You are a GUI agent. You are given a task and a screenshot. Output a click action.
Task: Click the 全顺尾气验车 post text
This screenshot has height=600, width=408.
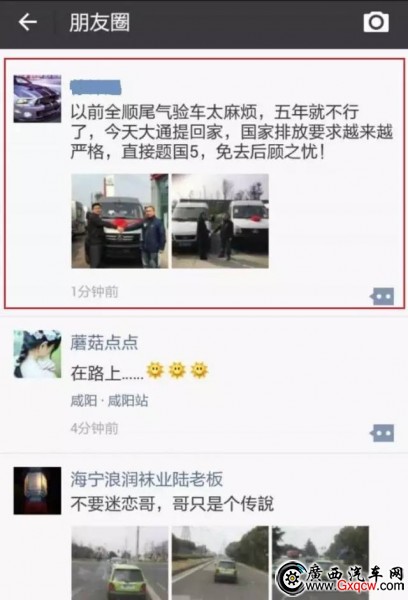[x=232, y=132]
